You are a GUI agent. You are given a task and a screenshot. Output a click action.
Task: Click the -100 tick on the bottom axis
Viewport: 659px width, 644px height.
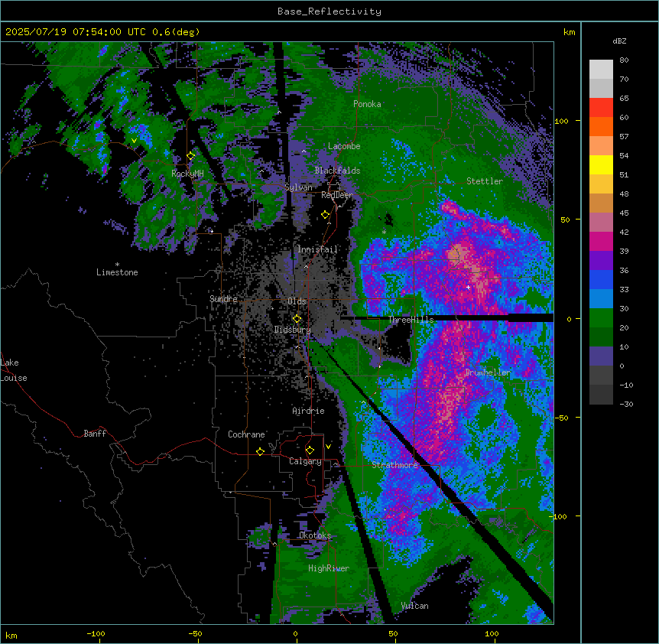click(x=96, y=633)
